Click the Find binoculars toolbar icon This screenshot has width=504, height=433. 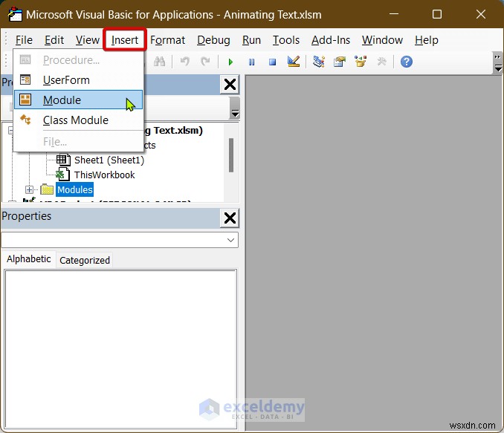point(159,62)
